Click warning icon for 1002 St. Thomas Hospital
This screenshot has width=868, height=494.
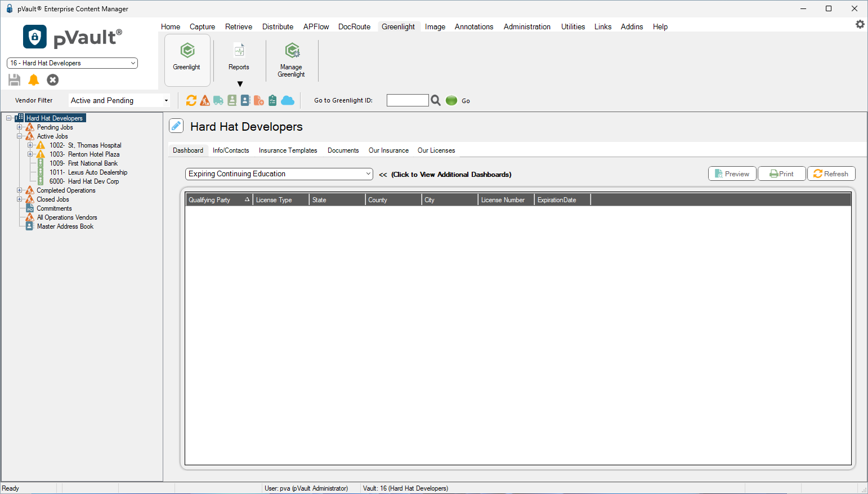click(x=41, y=145)
